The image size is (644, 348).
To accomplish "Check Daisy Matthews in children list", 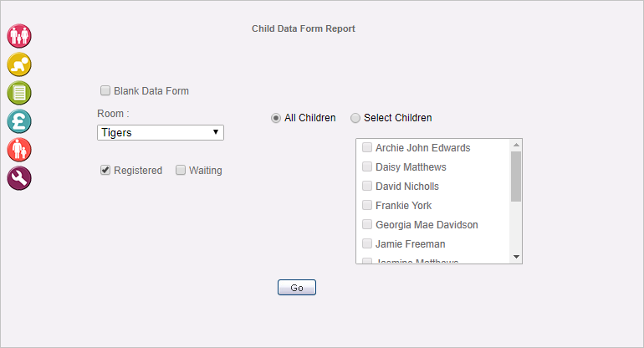I will pyautogui.click(x=367, y=166).
